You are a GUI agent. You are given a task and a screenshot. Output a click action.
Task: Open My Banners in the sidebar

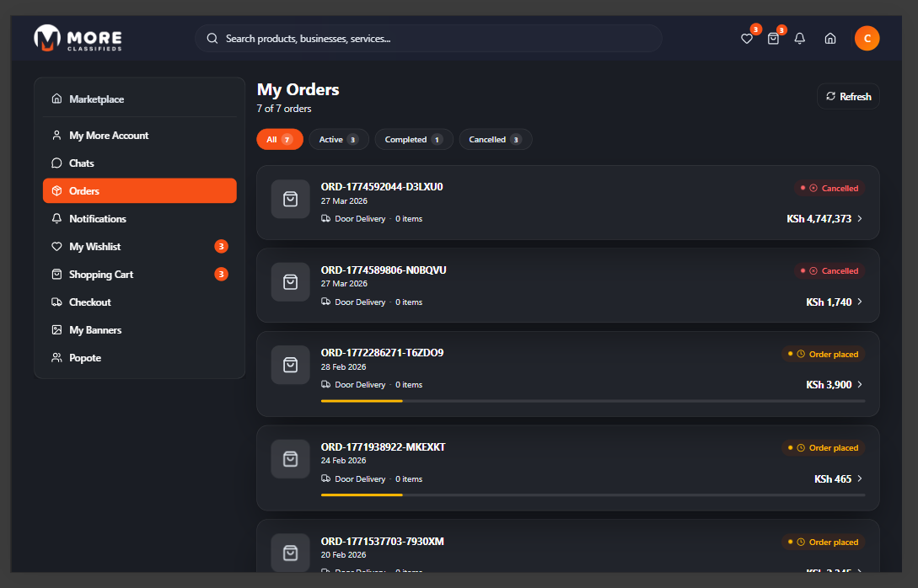tap(95, 330)
